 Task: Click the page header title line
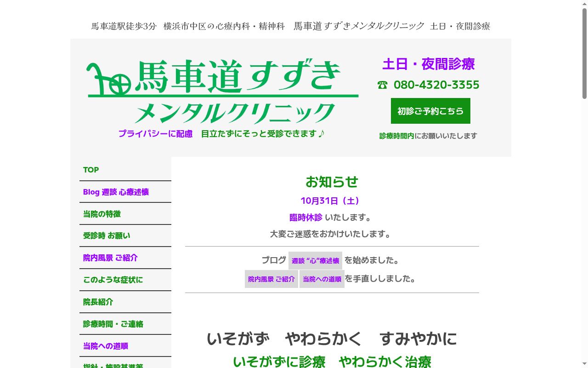[291, 26]
